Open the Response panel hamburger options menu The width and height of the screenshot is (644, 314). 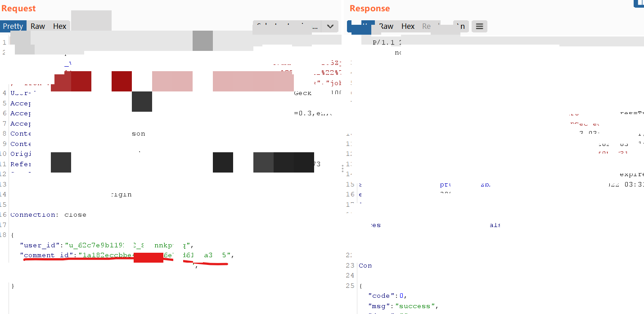tap(479, 27)
